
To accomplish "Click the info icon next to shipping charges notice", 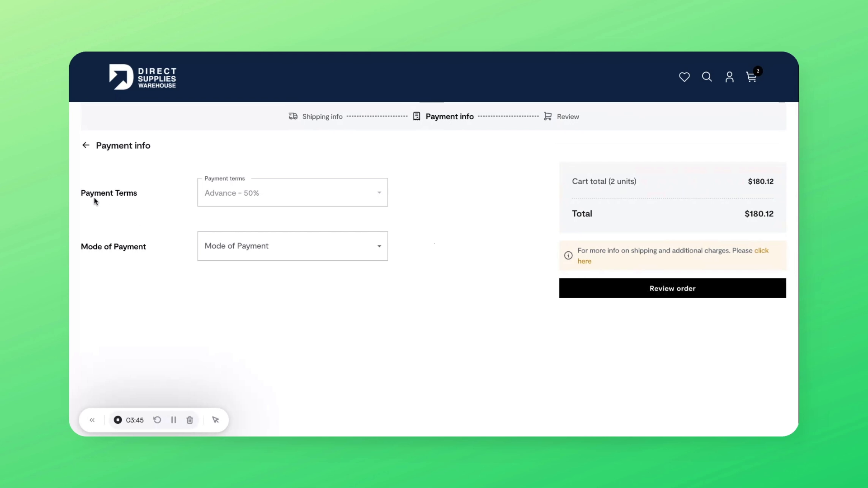I will (x=568, y=255).
